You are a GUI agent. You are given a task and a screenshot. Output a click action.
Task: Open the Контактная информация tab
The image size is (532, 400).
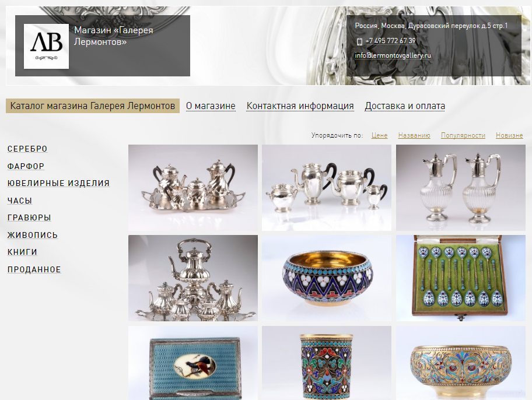pos(300,106)
